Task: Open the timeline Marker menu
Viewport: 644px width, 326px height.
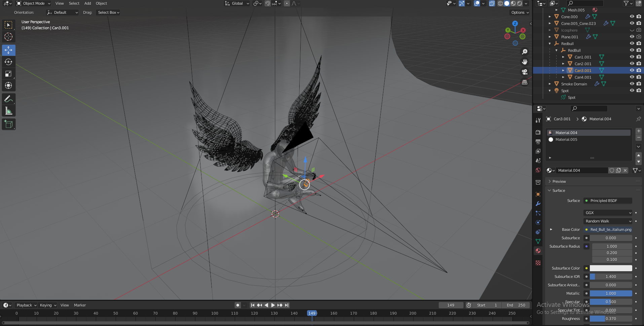Action: coord(80,305)
